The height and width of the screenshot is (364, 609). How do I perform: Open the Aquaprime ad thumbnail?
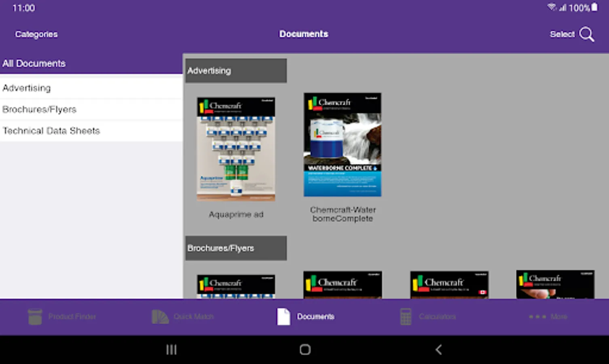pos(236,149)
